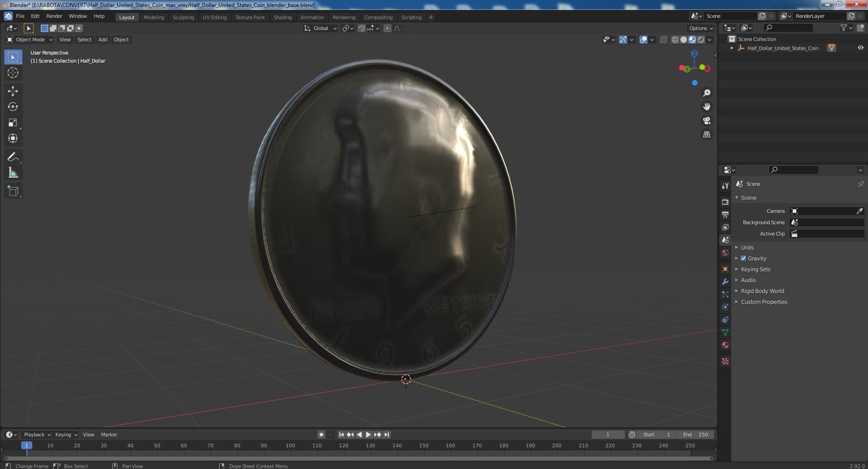Hide Half_Dollar_United_States_Coin with eye icon
The height and width of the screenshot is (469, 868).
[860, 48]
